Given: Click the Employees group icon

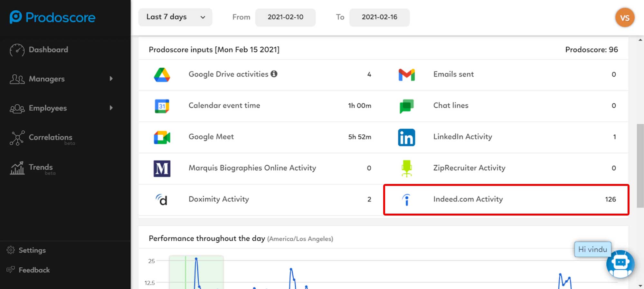Looking at the screenshot, I should (x=17, y=109).
